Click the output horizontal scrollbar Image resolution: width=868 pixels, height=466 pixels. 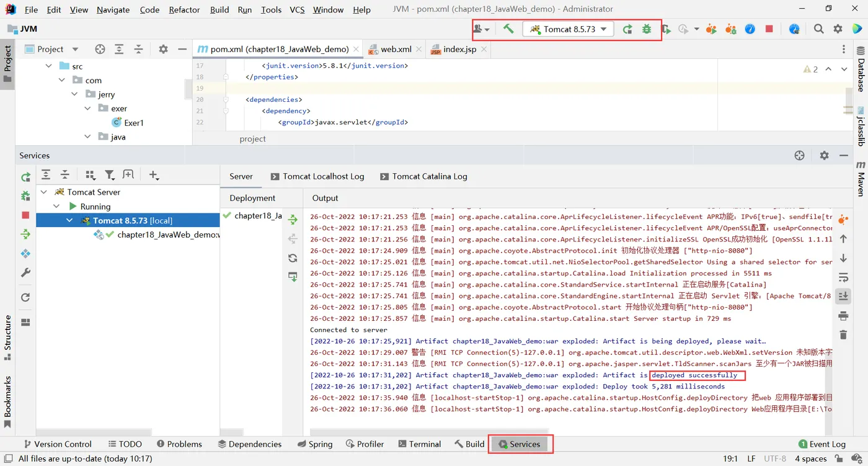point(429,431)
